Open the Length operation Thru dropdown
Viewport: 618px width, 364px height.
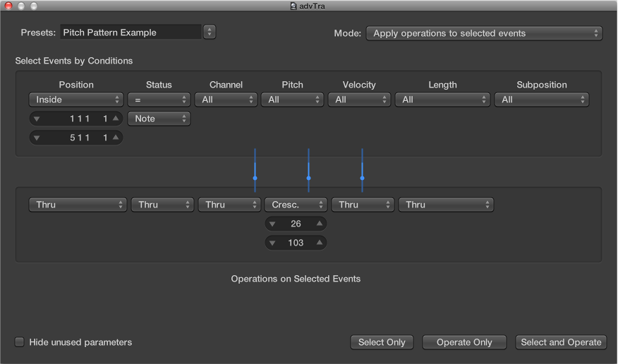[x=446, y=205]
